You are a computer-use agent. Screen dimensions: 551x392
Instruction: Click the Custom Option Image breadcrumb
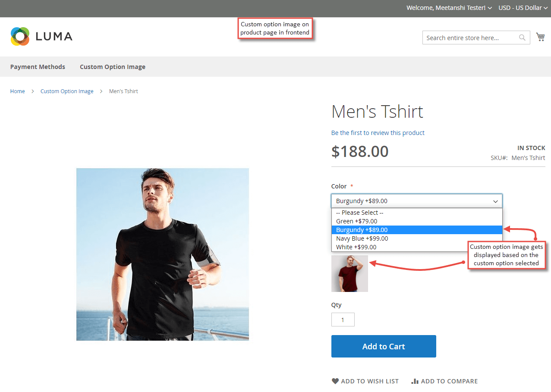point(67,91)
